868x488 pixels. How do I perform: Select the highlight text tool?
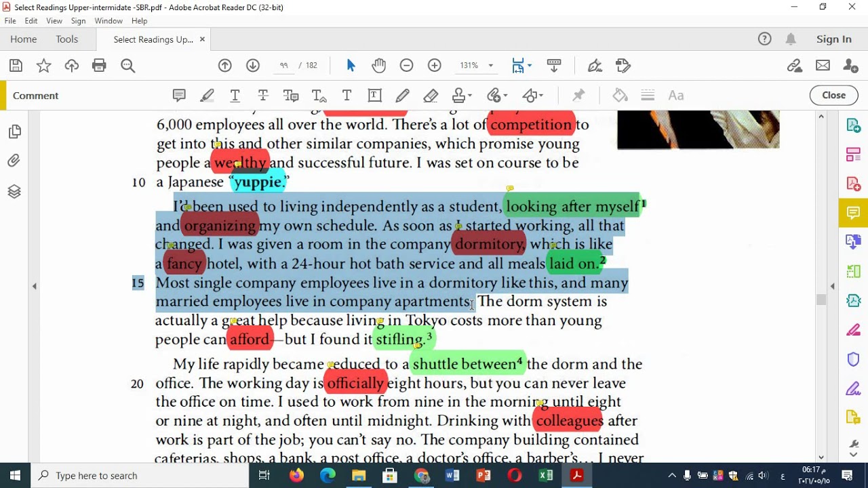[x=208, y=96]
